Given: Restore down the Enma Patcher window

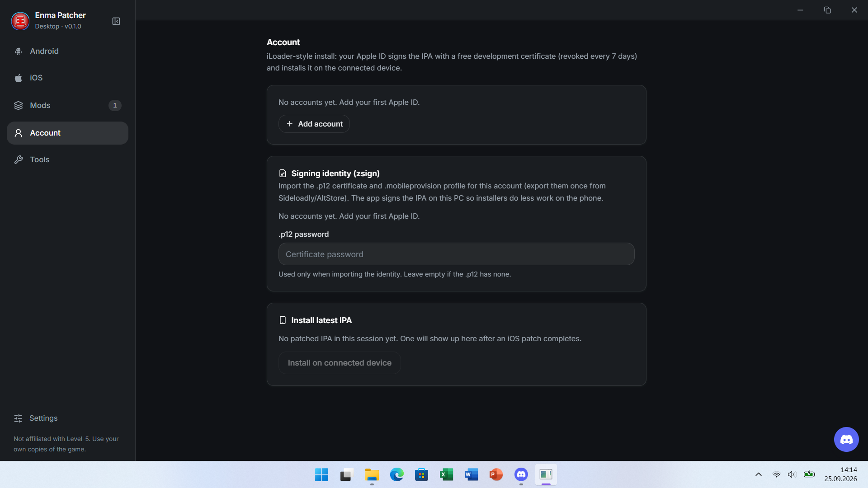Looking at the screenshot, I should coord(827,10).
